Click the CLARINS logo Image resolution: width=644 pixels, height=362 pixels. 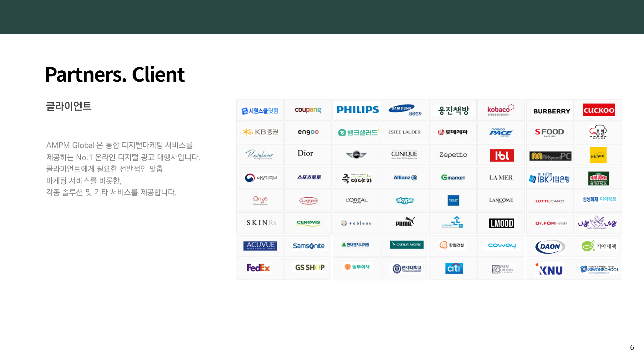point(308,201)
